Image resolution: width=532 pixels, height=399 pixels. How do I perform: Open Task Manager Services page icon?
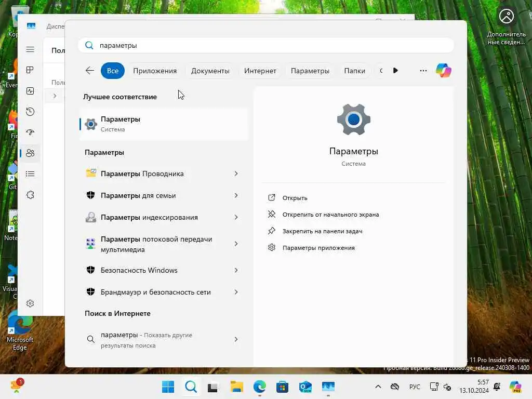pos(30,195)
